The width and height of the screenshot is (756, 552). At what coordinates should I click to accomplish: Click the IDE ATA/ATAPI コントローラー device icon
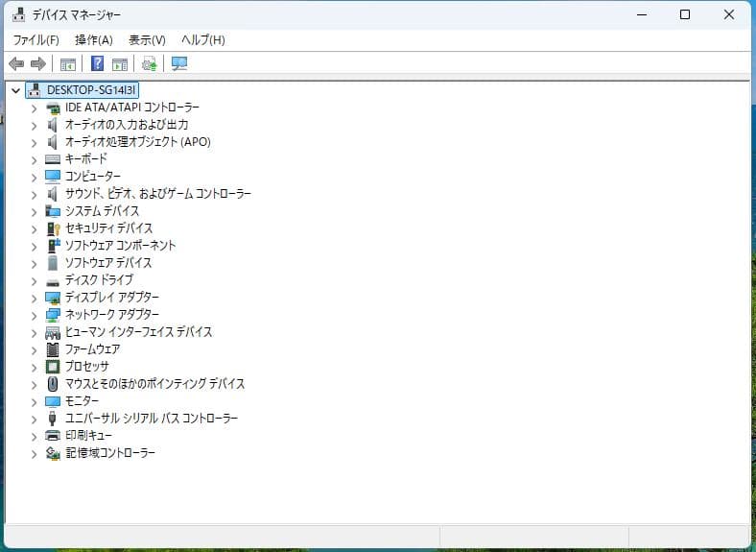pos(53,108)
